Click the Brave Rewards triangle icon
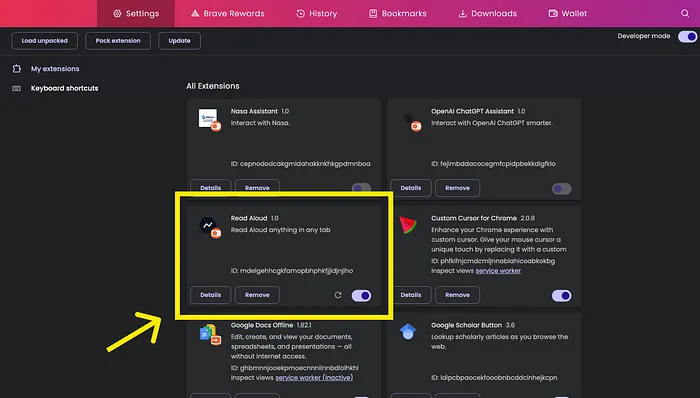This screenshot has height=398, width=700. (x=195, y=13)
